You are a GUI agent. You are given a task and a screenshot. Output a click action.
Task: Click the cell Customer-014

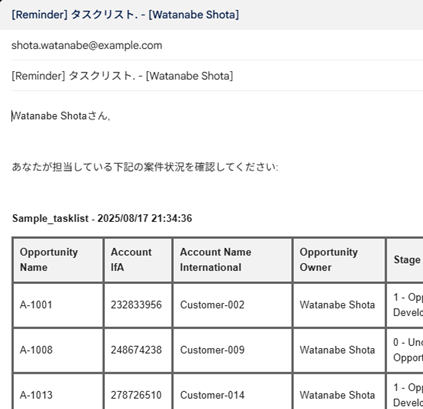pyautogui.click(x=233, y=392)
